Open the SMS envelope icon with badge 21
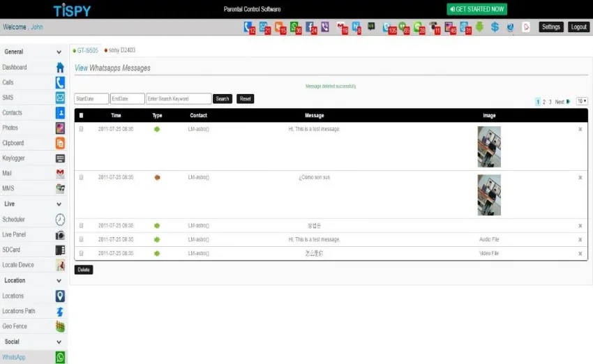Screen dimensions: 593x364 click(264, 28)
